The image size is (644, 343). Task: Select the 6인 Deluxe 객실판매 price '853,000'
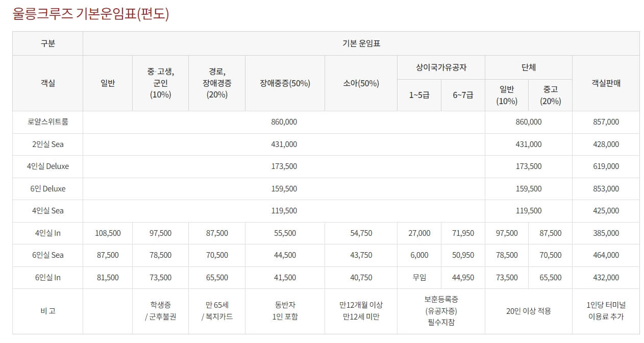click(606, 189)
